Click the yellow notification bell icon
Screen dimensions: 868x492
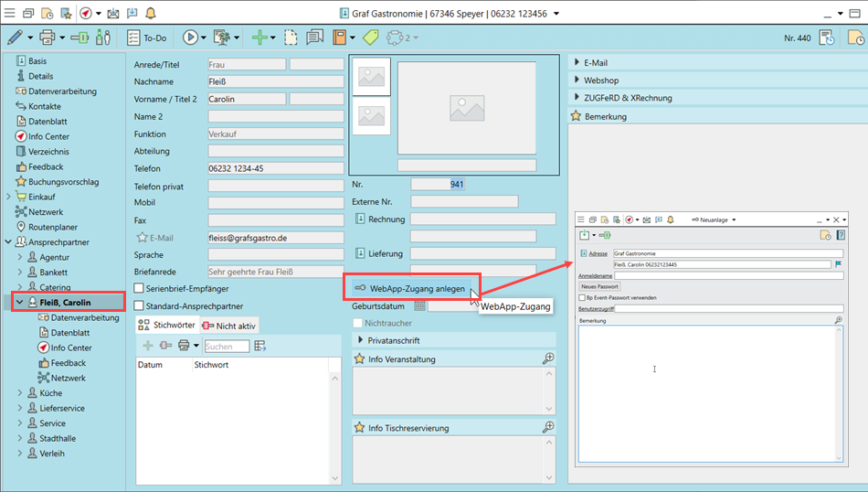point(150,13)
